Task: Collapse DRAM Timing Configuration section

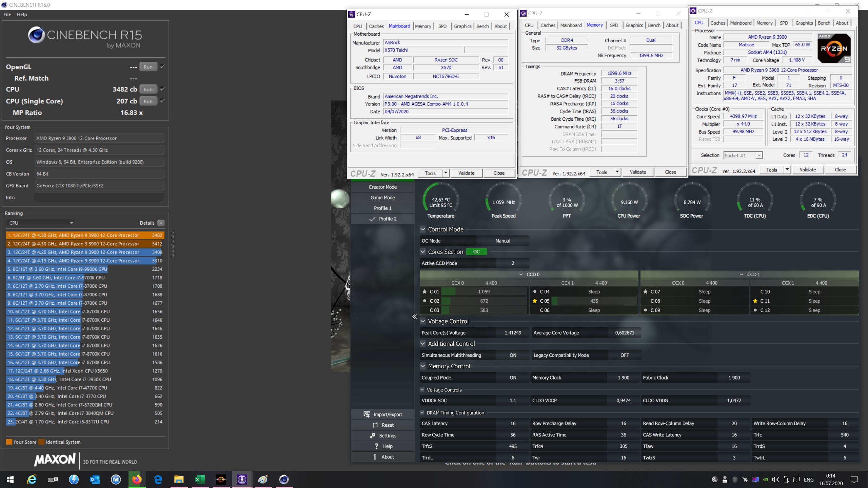Action: click(422, 413)
